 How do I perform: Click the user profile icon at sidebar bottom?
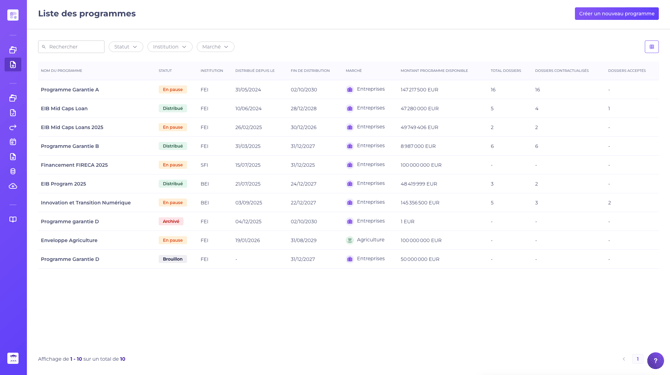click(x=13, y=358)
